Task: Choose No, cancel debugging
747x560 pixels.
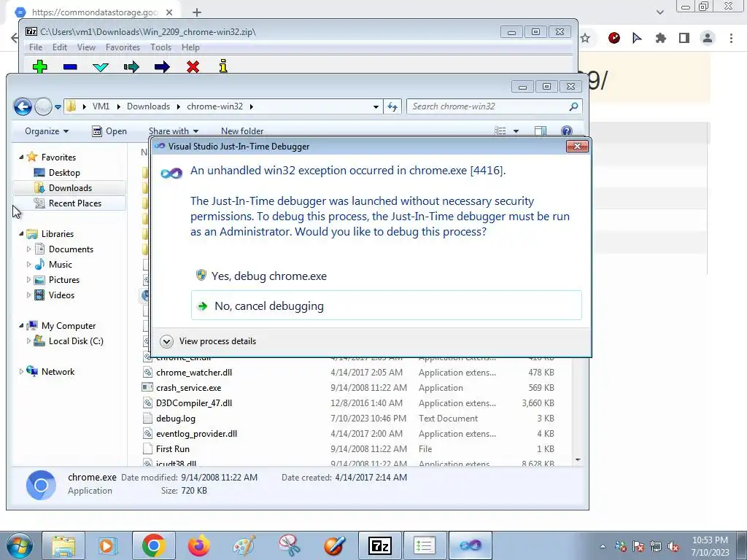Action: click(x=386, y=306)
